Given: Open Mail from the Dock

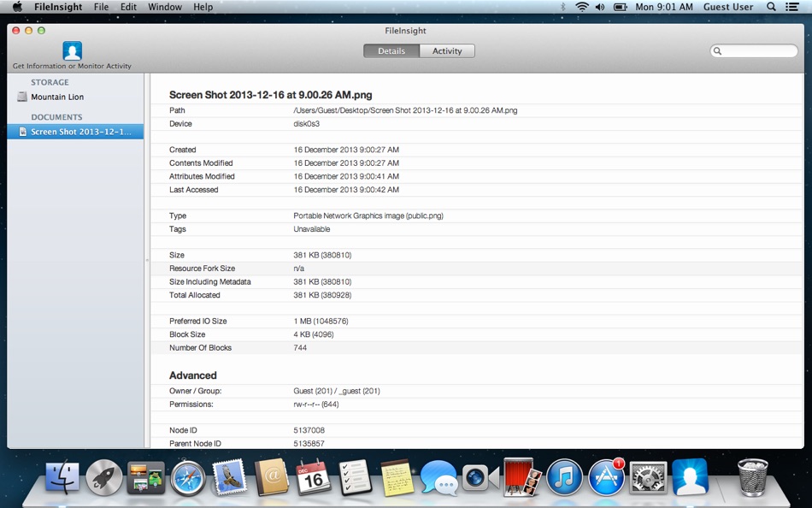Looking at the screenshot, I should pyautogui.click(x=229, y=477).
